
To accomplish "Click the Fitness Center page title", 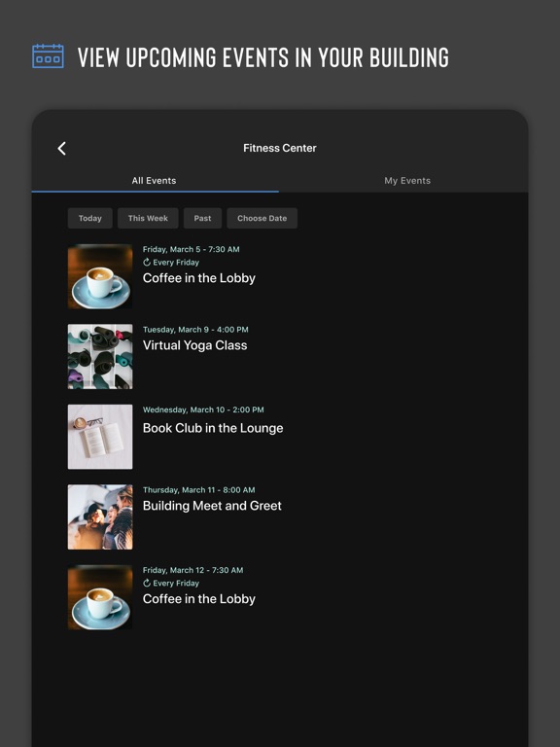I will pos(280,148).
